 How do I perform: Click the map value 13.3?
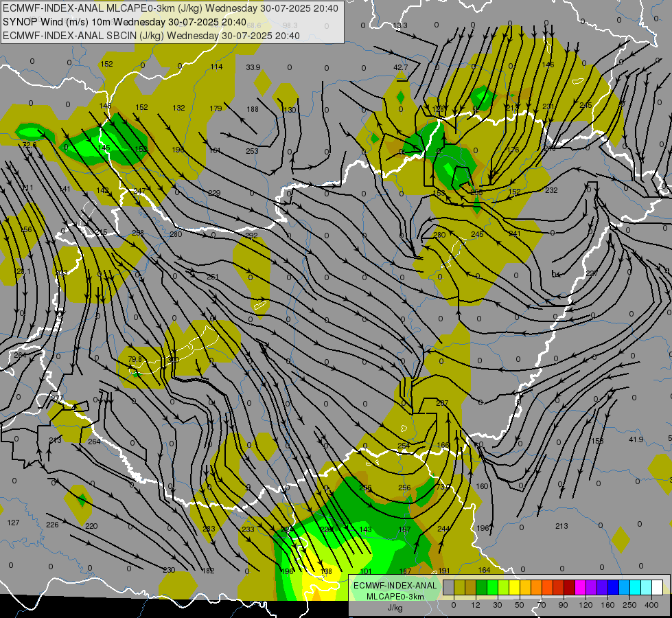(x=400, y=25)
